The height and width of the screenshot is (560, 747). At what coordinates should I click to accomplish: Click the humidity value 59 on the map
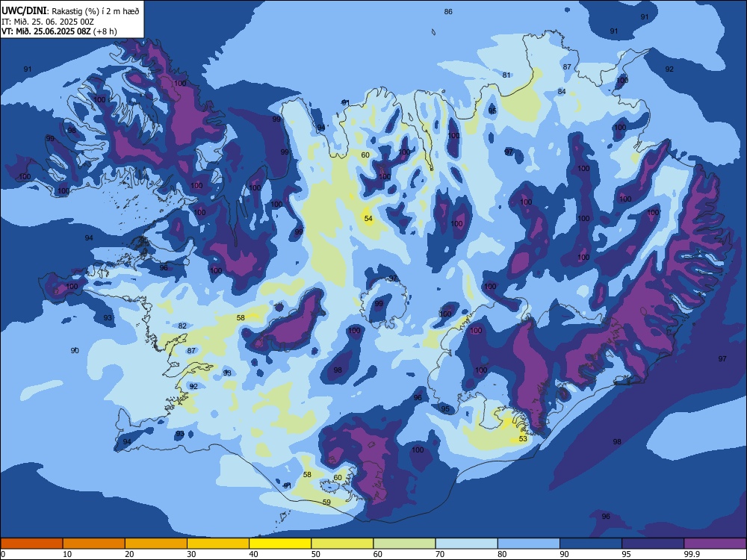click(326, 502)
